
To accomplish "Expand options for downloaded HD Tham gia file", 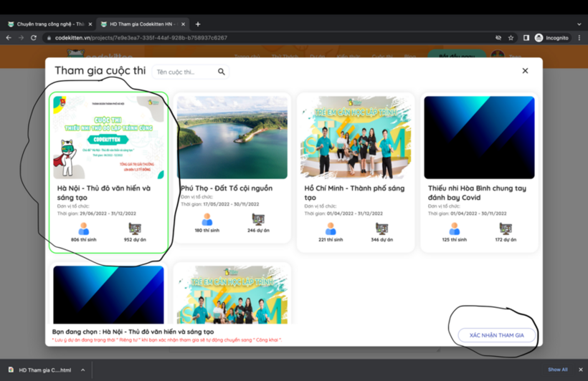I will (x=82, y=370).
